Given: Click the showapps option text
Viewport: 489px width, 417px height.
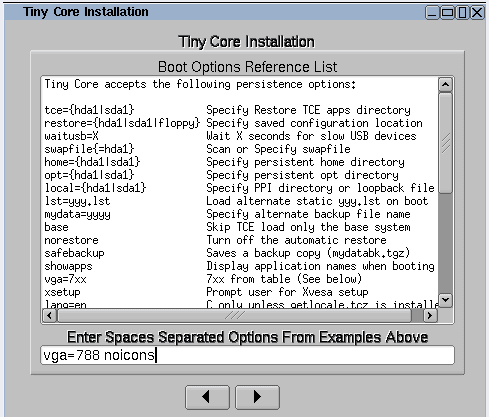Looking at the screenshot, I should 68,266.
